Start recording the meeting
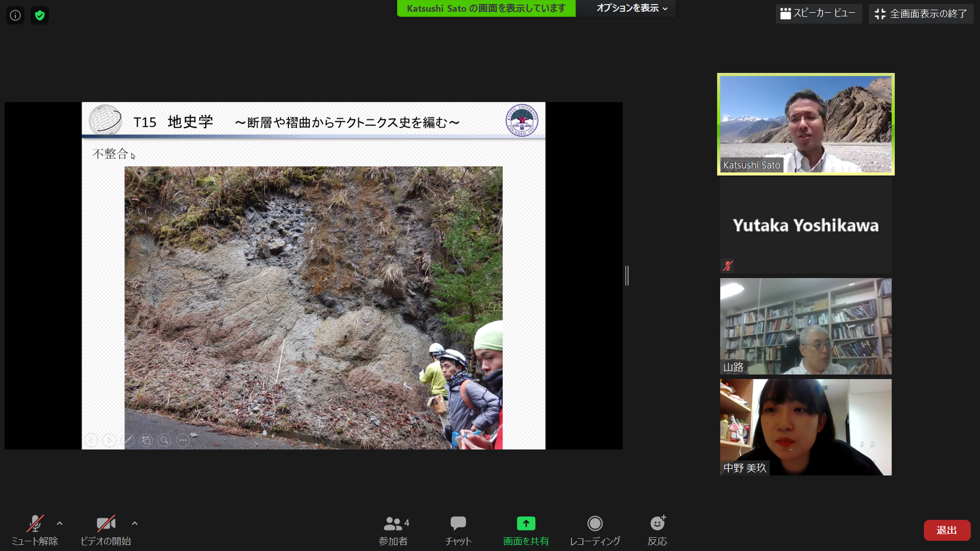Image resolution: width=980 pixels, height=551 pixels. [595, 530]
